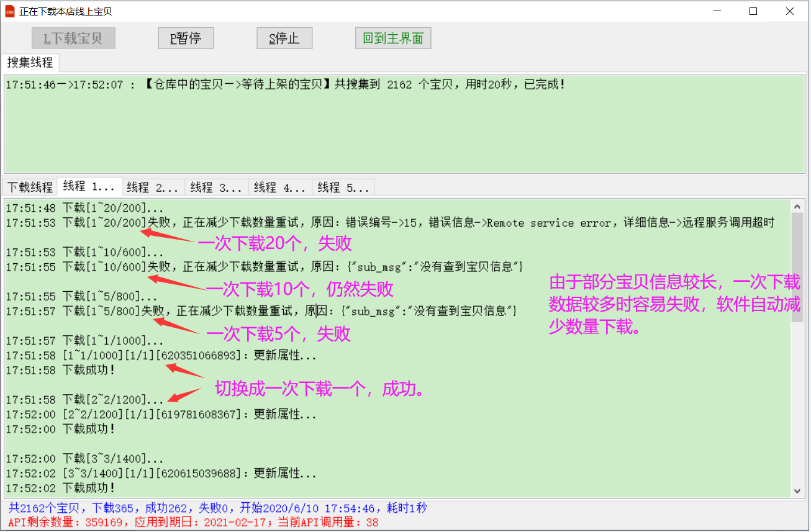Image resolution: width=811 pixels, height=532 pixels.
Task: Pause downloading with the P暂停 button
Action: [186, 38]
